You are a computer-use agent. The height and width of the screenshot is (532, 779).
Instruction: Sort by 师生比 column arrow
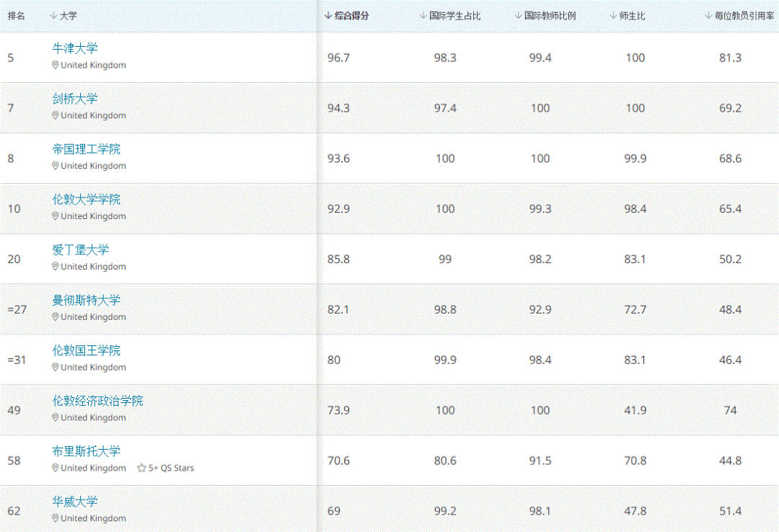point(613,16)
